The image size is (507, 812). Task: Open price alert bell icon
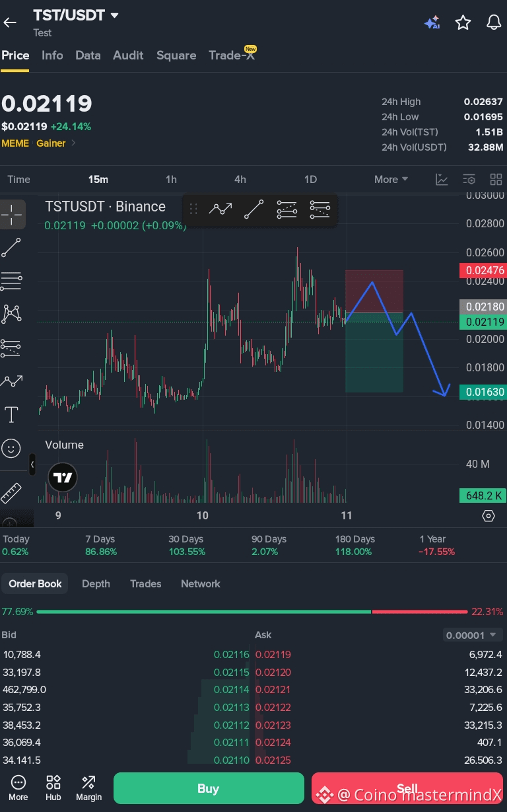pyautogui.click(x=494, y=22)
